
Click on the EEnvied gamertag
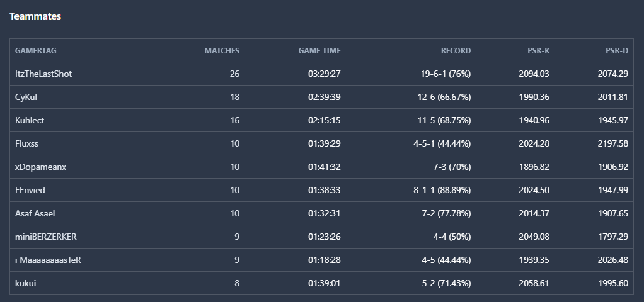point(30,190)
